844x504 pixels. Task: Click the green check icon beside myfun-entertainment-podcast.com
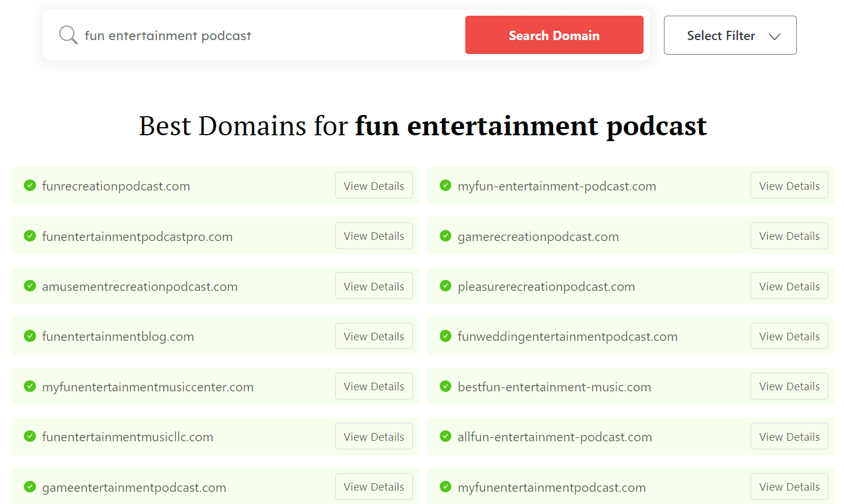(446, 185)
